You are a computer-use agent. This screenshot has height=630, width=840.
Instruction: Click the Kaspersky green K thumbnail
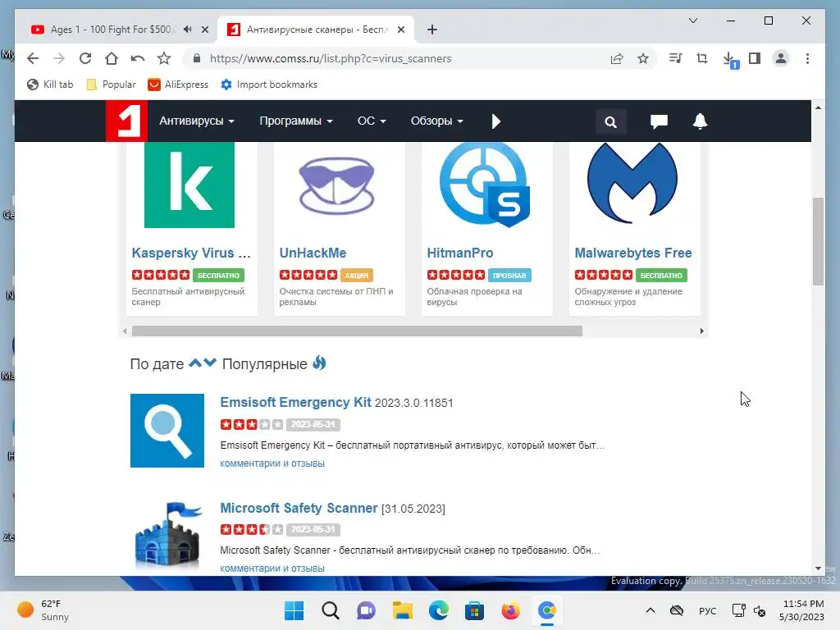(x=189, y=185)
